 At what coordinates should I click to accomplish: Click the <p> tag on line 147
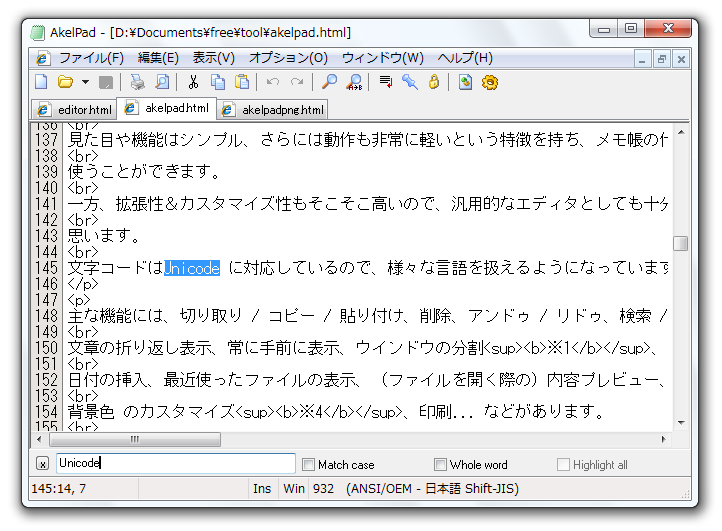(x=79, y=301)
